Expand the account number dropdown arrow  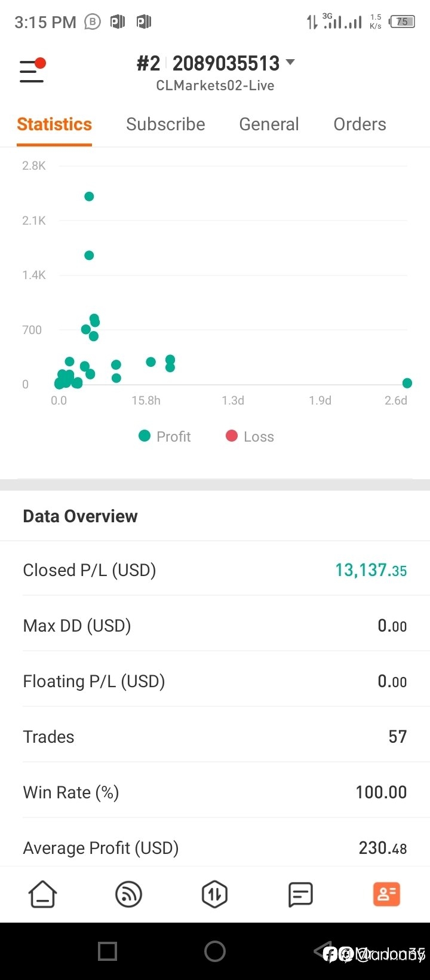tap(290, 62)
